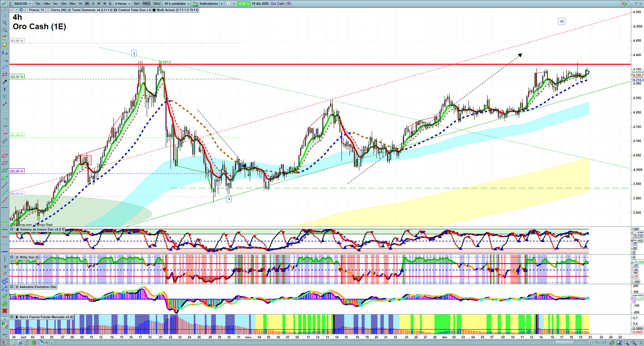Select the arrow cursor tool
The height and width of the screenshot is (346, 644).
(x=5, y=15)
